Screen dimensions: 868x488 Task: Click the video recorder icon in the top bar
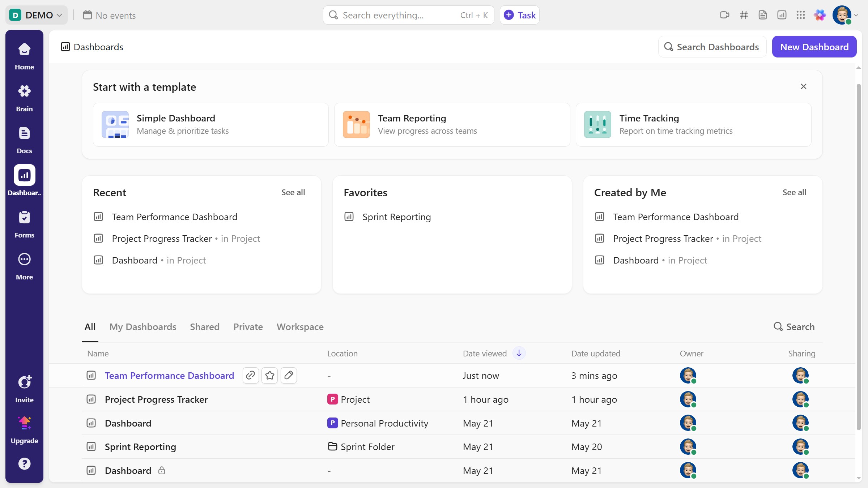click(x=725, y=15)
